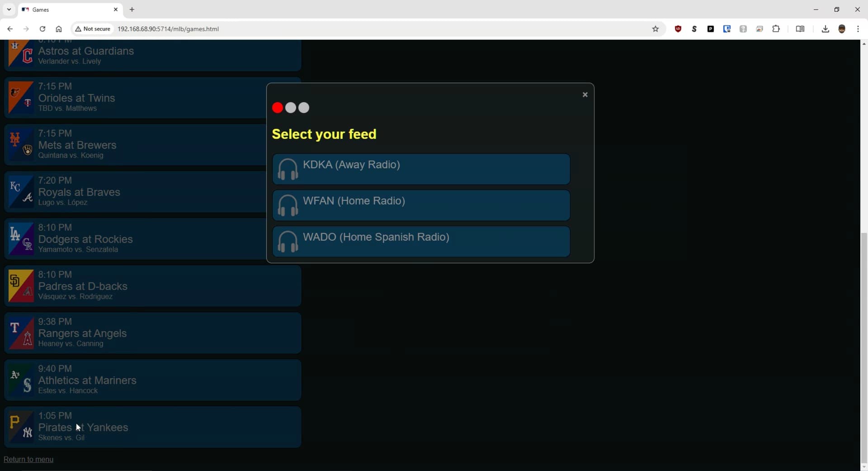
Task: Select the KDKA (Away Radio) feed
Action: [x=420, y=169]
